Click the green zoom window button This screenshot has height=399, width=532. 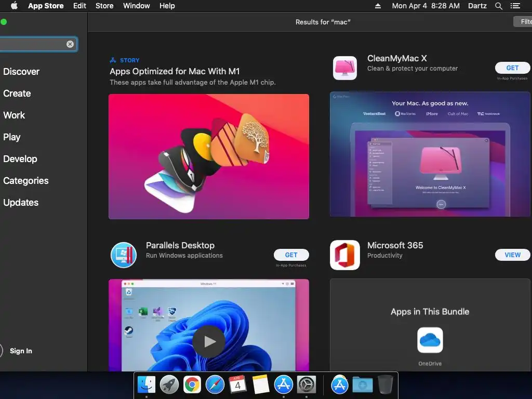point(4,22)
